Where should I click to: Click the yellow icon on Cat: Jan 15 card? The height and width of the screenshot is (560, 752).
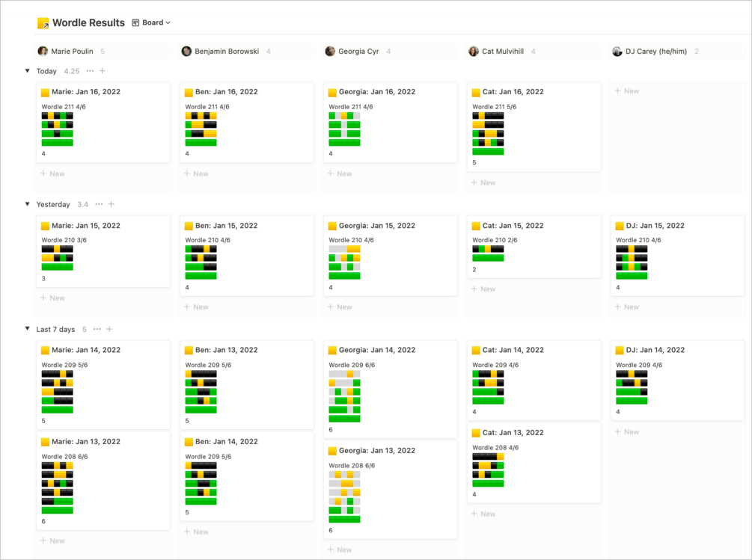point(476,226)
